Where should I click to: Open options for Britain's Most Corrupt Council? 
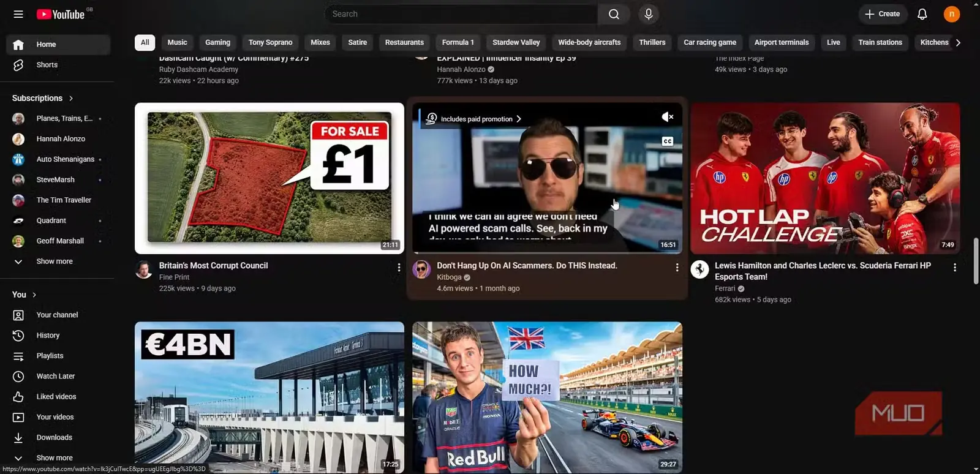399,268
